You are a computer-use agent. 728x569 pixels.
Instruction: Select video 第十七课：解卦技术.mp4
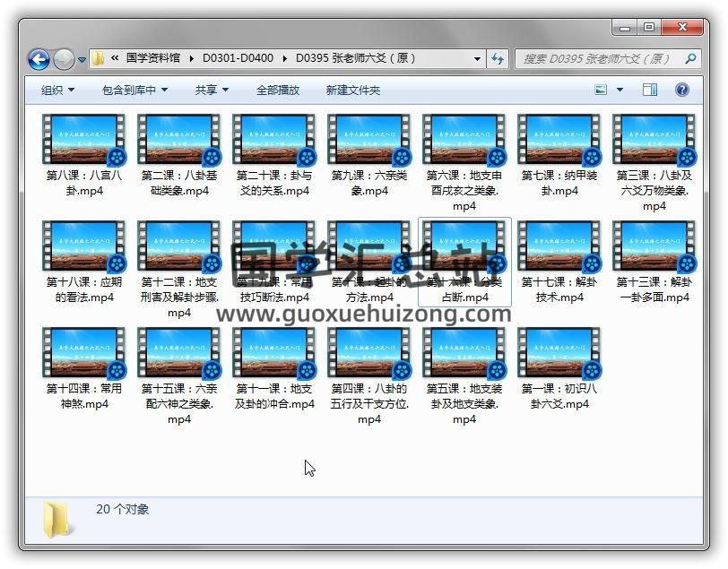(559, 263)
